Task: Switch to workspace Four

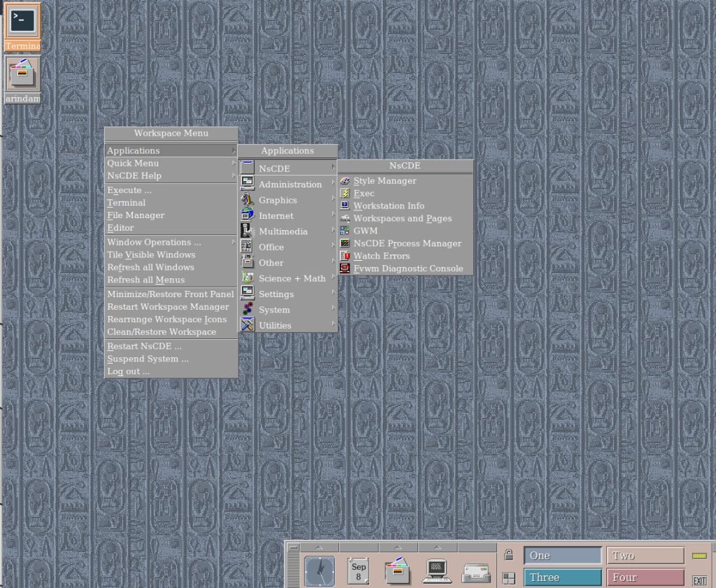Action: 645,578
